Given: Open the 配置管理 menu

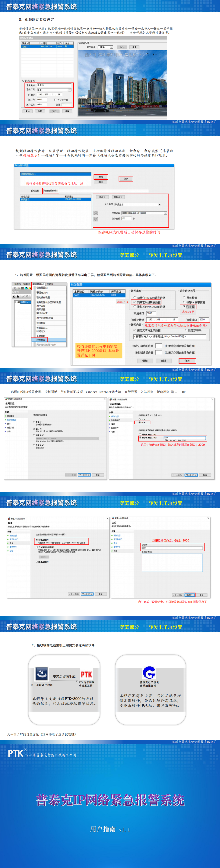Looking at the screenshot, I should 38,284.
